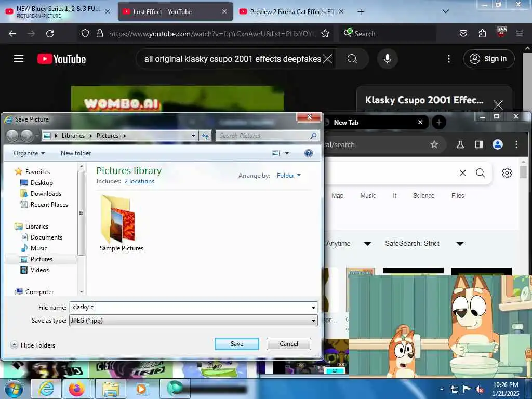Open the 2 locations link
The width and height of the screenshot is (532, 399).
click(139, 181)
